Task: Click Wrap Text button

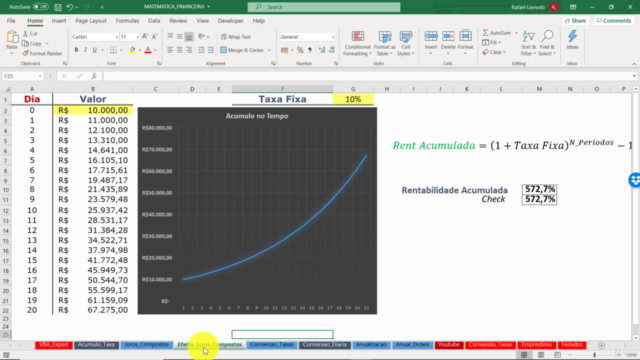Action: pyautogui.click(x=236, y=37)
